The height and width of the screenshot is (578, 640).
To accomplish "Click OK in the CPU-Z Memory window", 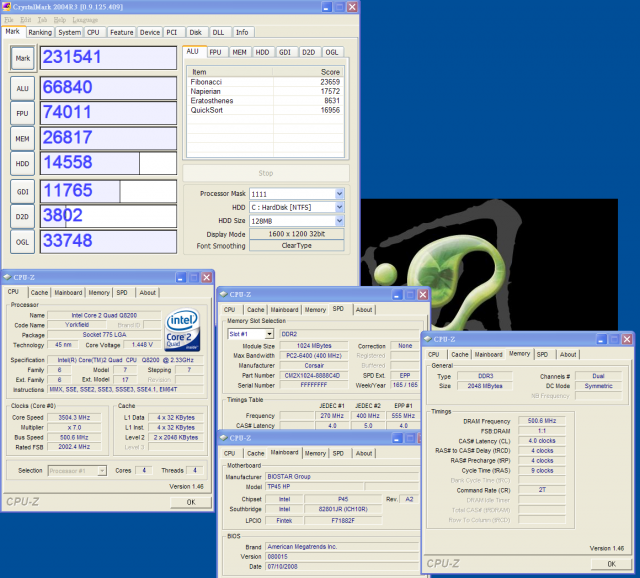I will pyautogui.click(x=611, y=564).
